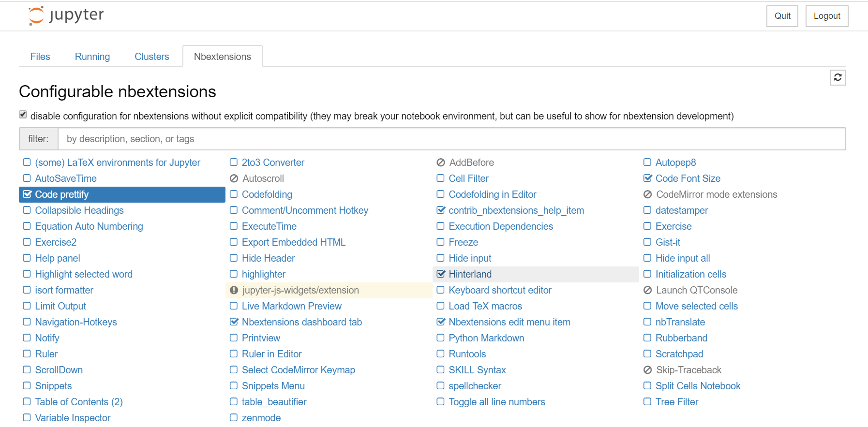Open the Clusters tab
The image size is (868, 427).
tap(152, 57)
